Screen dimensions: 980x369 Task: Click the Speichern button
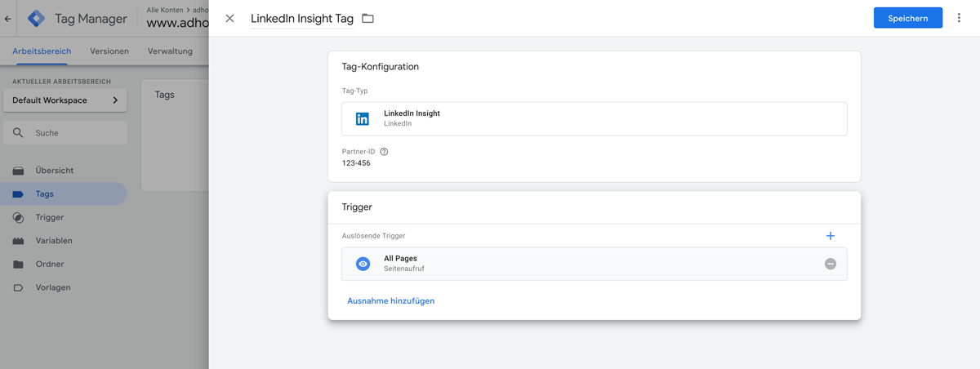(908, 18)
